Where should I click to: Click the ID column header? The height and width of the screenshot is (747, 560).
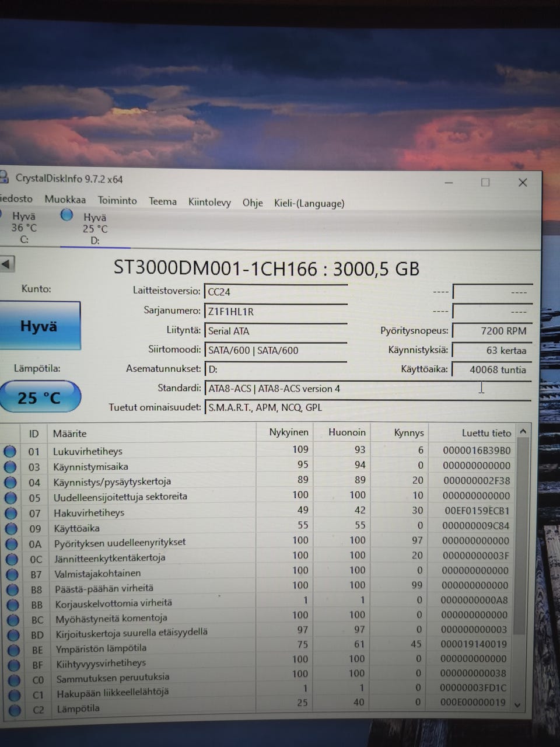point(34,434)
